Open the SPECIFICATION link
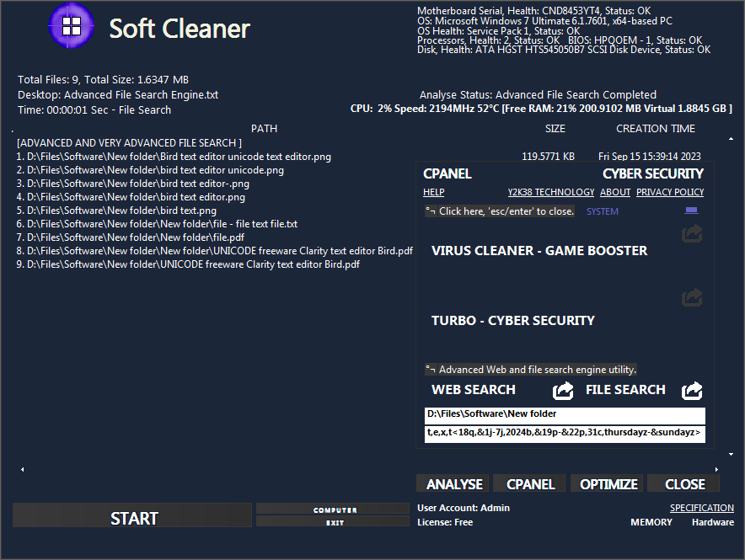 701,508
